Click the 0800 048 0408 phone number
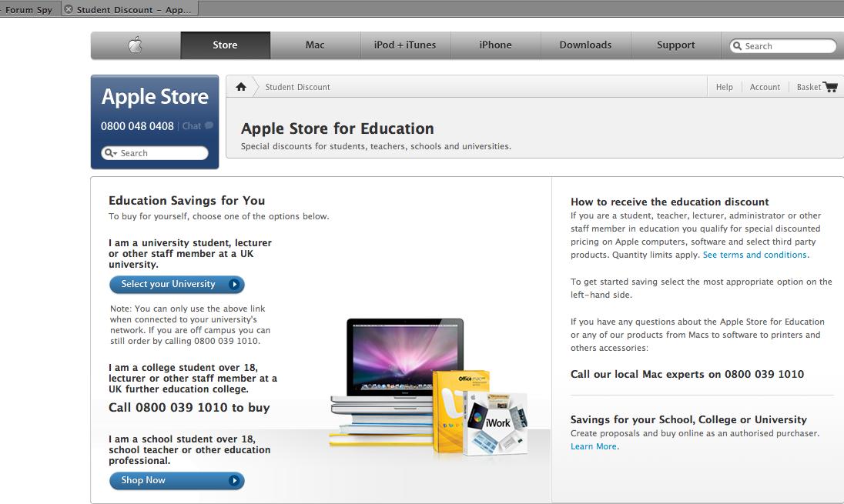The image size is (844, 504). 137,126
